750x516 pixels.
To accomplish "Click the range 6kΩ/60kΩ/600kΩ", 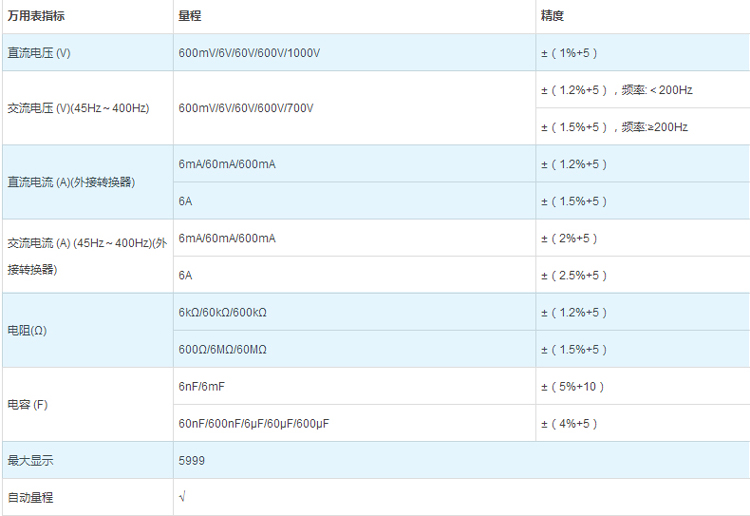I will click(222, 312).
